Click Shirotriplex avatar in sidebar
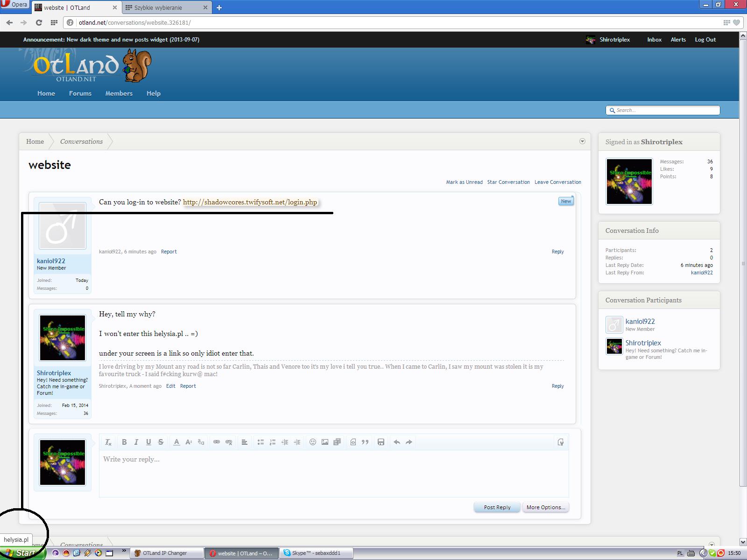The width and height of the screenshot is (747, 560). 629,182
